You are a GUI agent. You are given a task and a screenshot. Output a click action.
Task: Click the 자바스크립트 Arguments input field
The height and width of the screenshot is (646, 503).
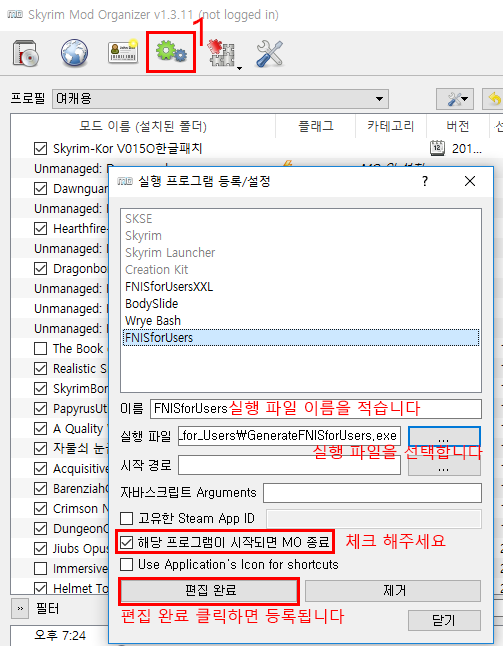[x=372, y=493]
